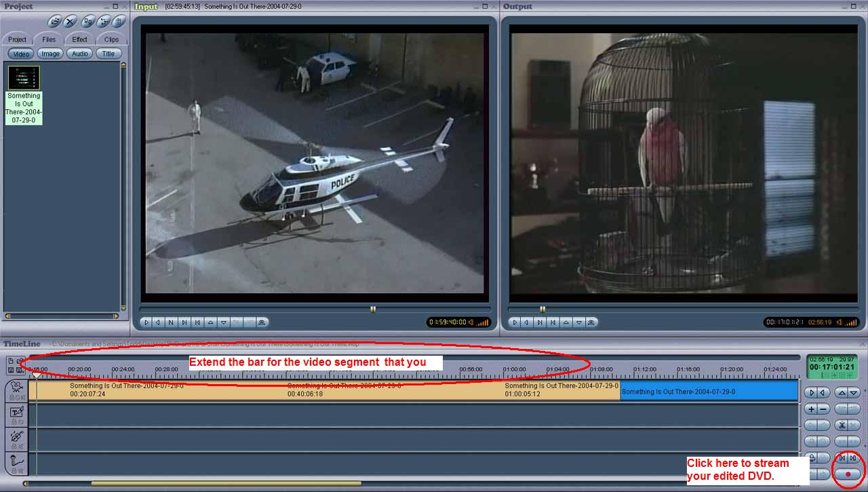Click the new project icon in TimeLine panel
The image size is (868, 492).
pyautogui.click(x=11, y=360)
